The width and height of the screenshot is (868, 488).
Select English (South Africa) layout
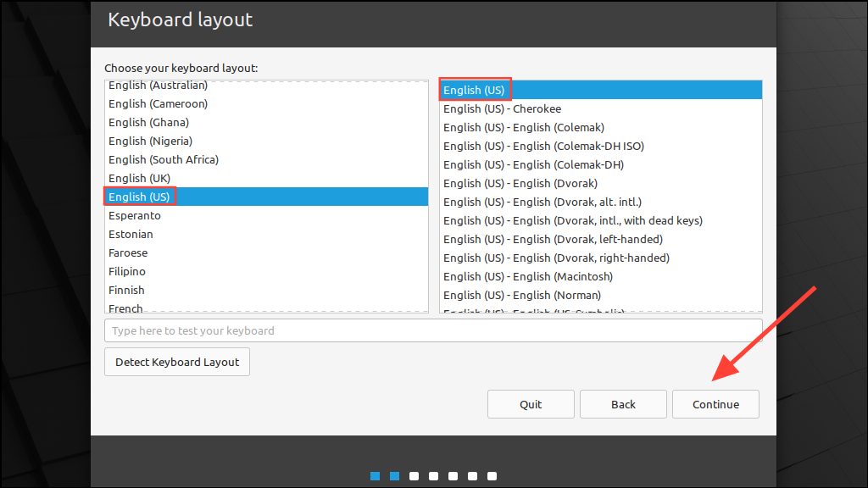[163, 159]
